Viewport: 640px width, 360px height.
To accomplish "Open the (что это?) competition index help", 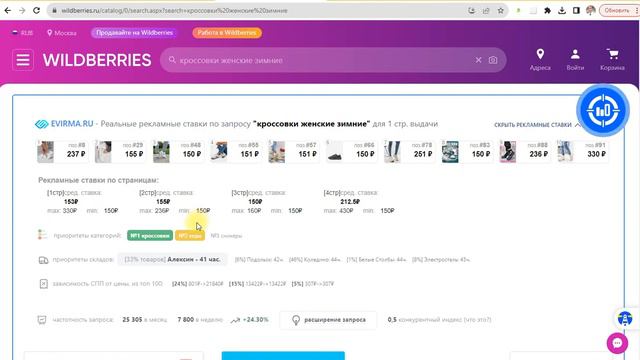I will coord(477,320).
